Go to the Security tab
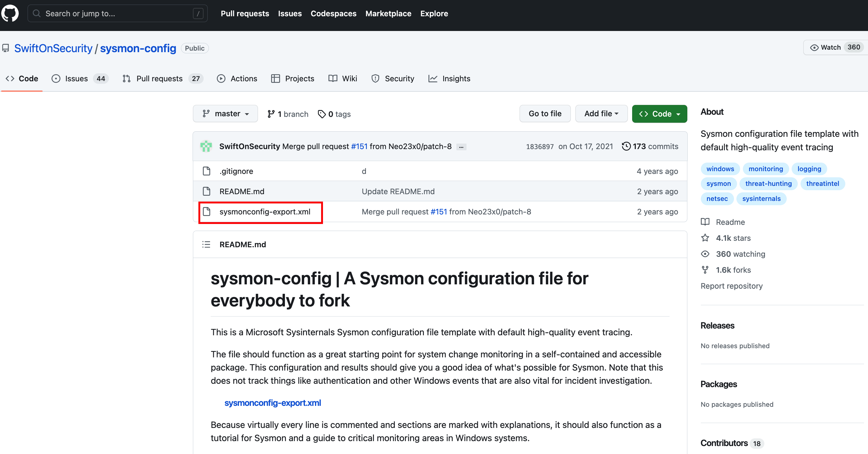The height and width of the screenshot is (454, 868). [x=393, y=79]
